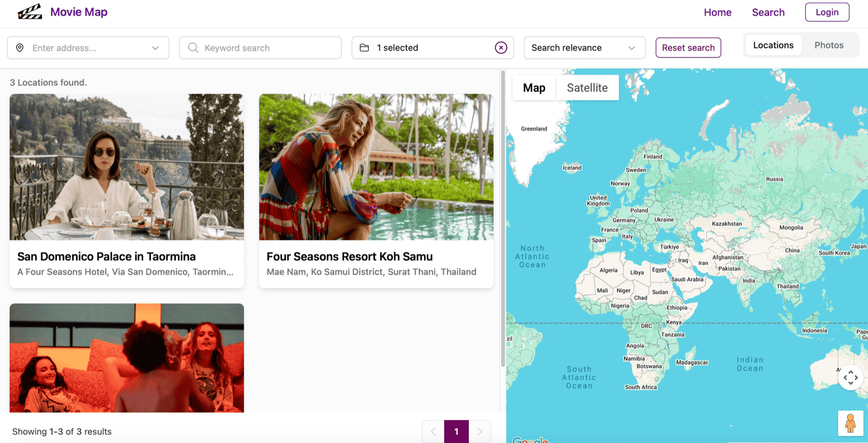Image resolution: width=868 pixels, height=443 pixels.
Task: Click the San Domenico Palace in Taormina title
Action: 106,256
